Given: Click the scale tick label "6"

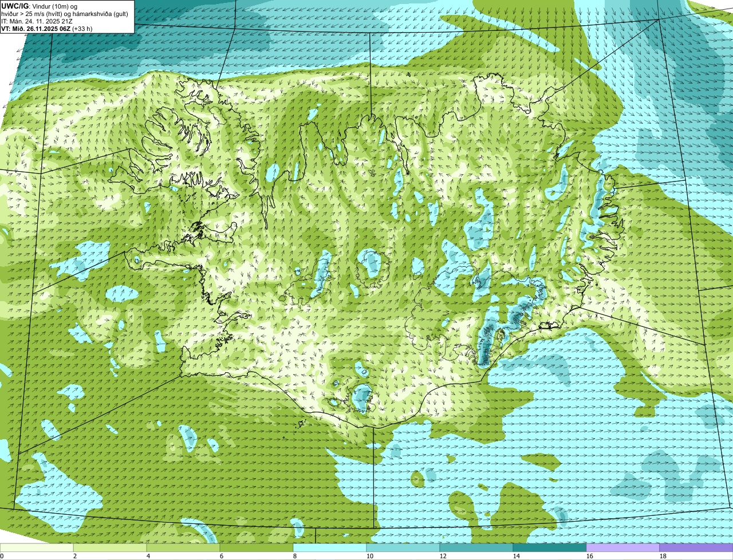Looking at the screenshot, I should coord(222,556).
